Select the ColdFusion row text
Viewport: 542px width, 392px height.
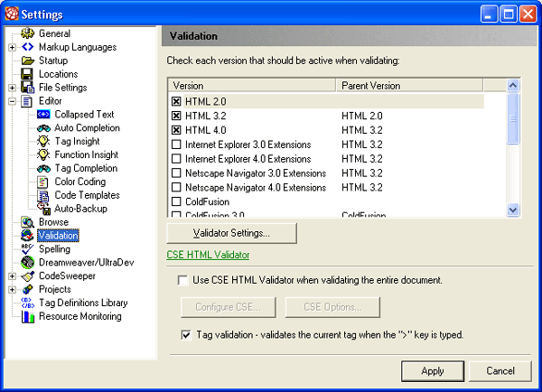(x=208, y=201)
